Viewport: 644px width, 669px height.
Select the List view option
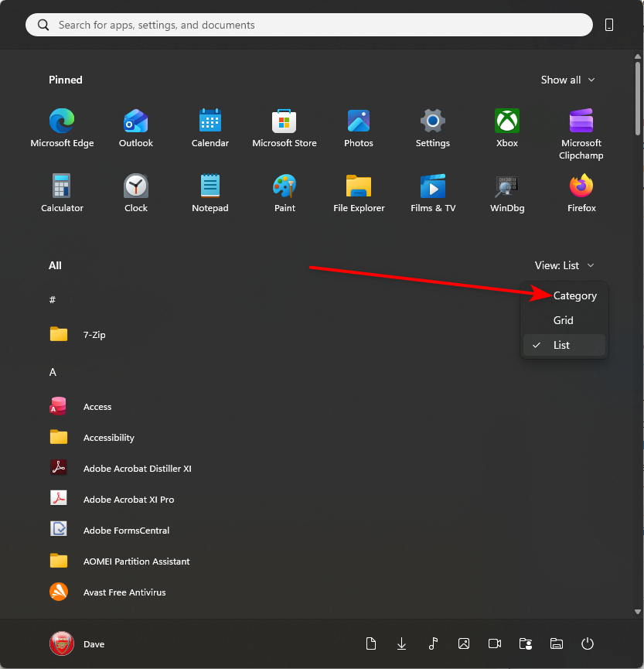click(x=564, y=345)
